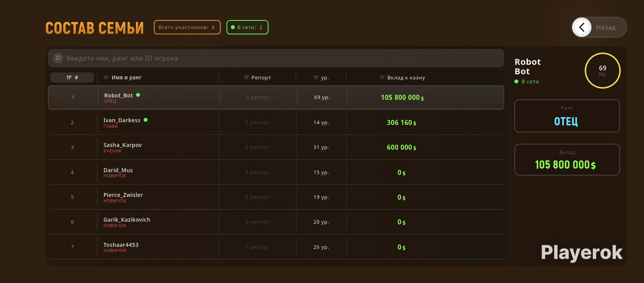Select the Sasha_Karpov member row

pyautogui.click(x=276, y=147)
